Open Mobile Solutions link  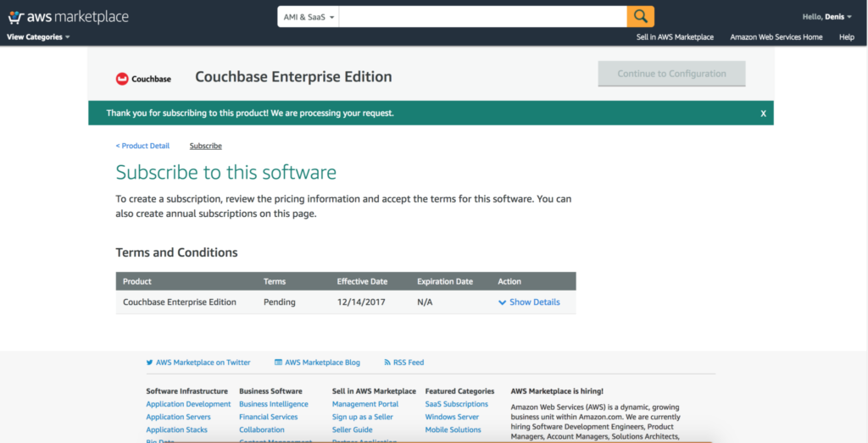point(453,429)
